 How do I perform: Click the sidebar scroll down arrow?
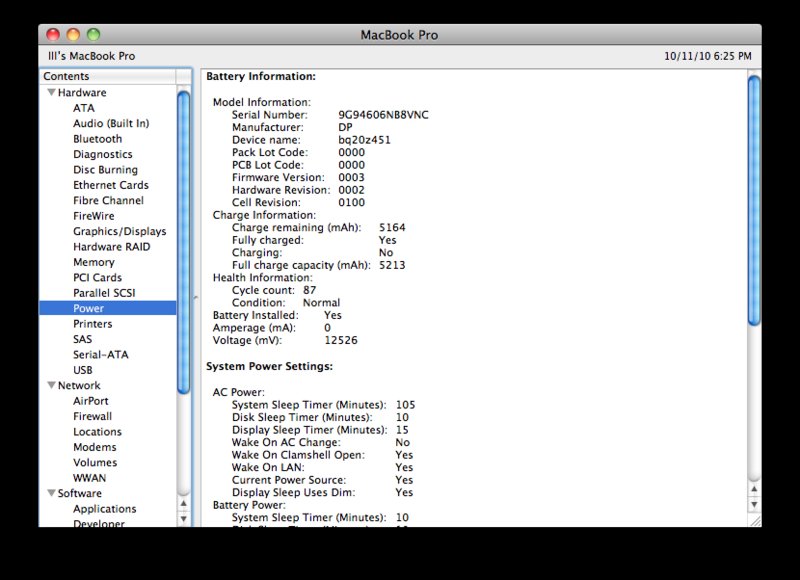click(x=183, y=519)
